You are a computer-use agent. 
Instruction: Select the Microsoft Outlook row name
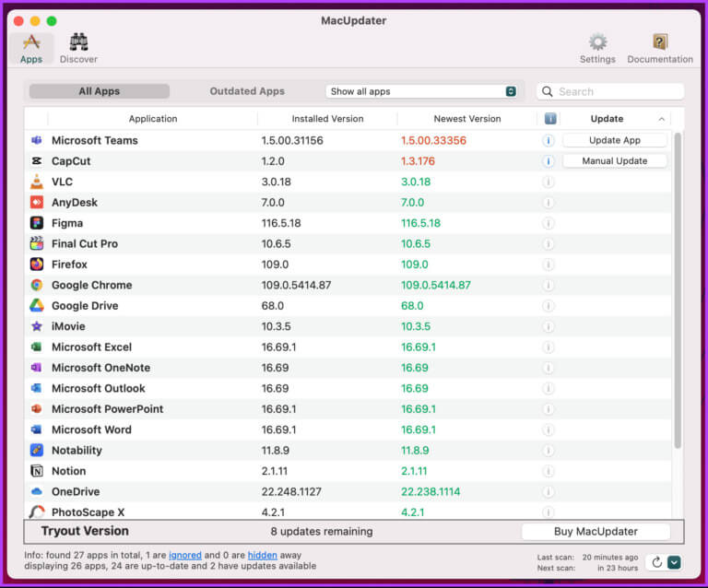pos(99,389)
